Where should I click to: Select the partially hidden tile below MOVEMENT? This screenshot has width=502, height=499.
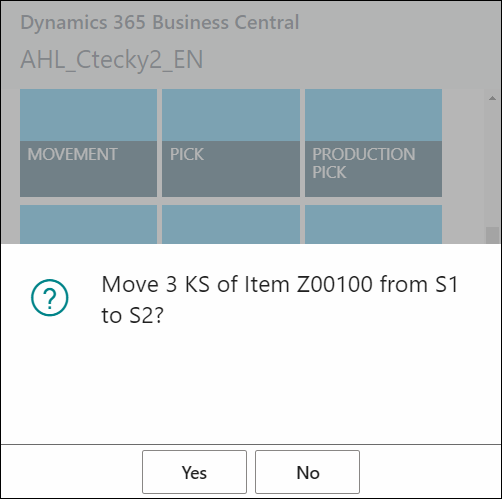tap(88, 224)
